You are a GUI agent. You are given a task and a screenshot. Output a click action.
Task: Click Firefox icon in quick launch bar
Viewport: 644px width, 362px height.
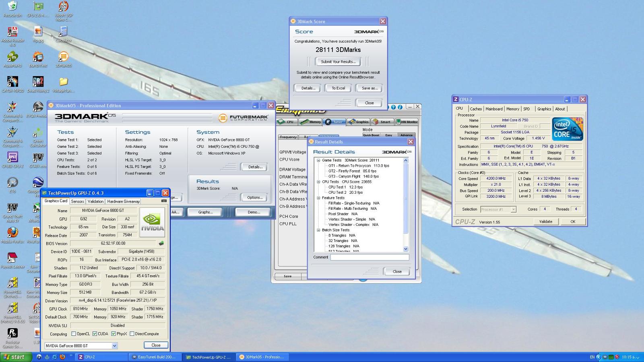click(x=62, y=357)
